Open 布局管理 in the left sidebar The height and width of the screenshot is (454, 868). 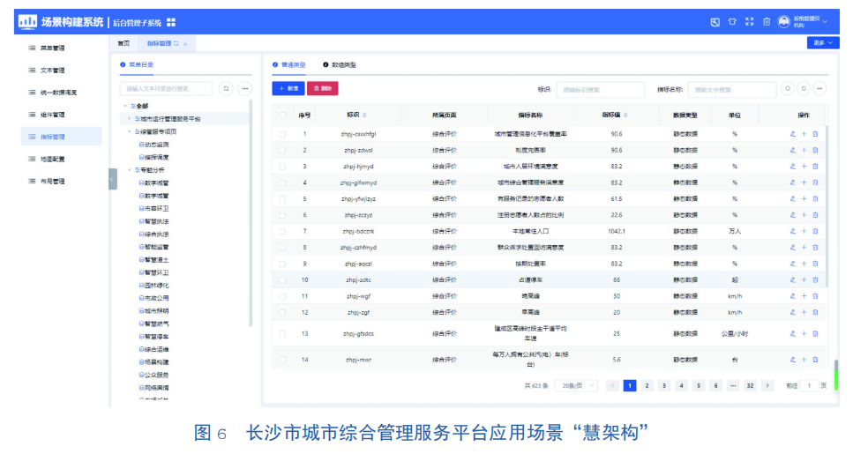[53, 181]
